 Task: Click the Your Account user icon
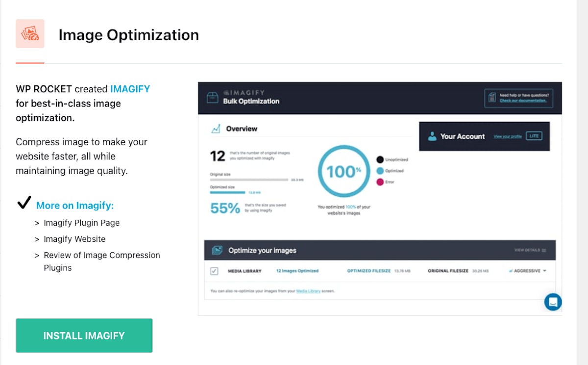point(432,136)
